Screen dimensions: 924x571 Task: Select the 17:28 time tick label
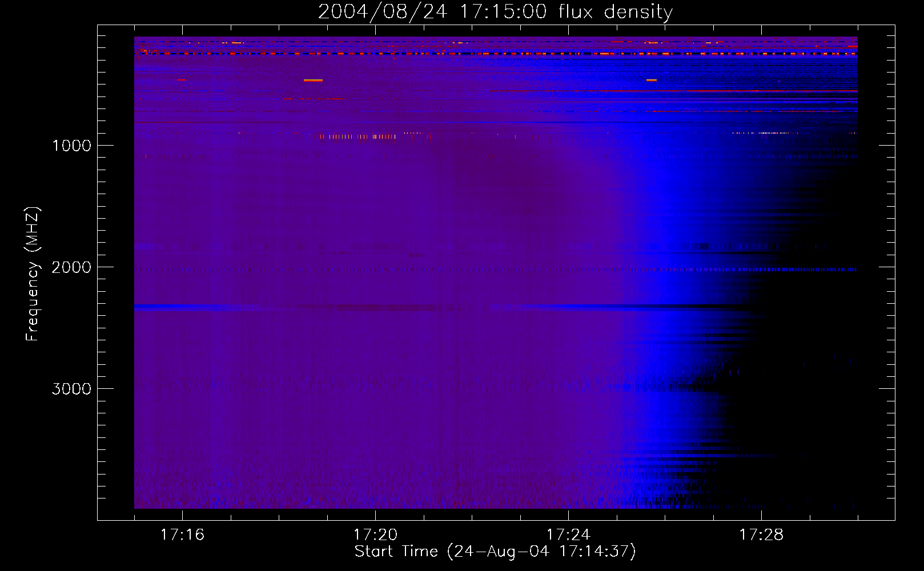761,535
